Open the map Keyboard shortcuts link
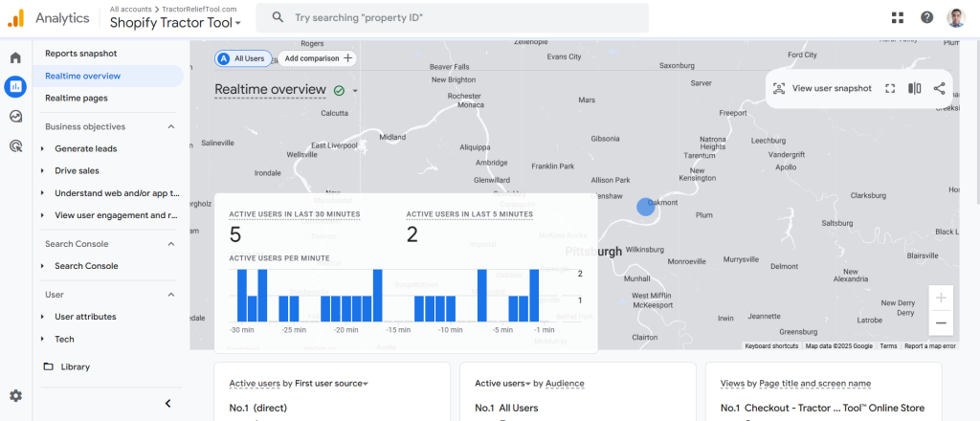The height and width of the screenshot is (421, 980). click(771, 346)
